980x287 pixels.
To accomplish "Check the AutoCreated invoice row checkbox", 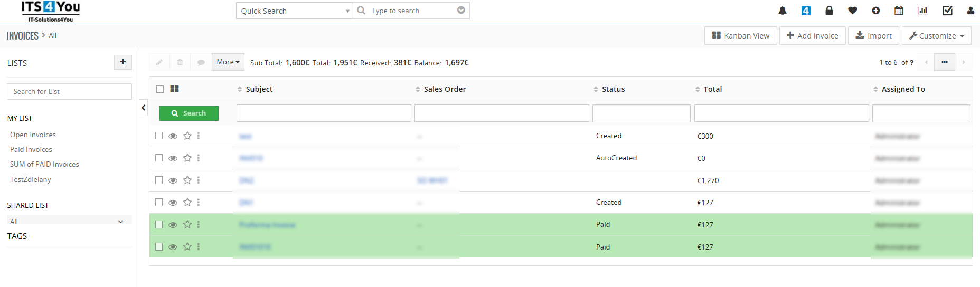I will pos(159,158).
